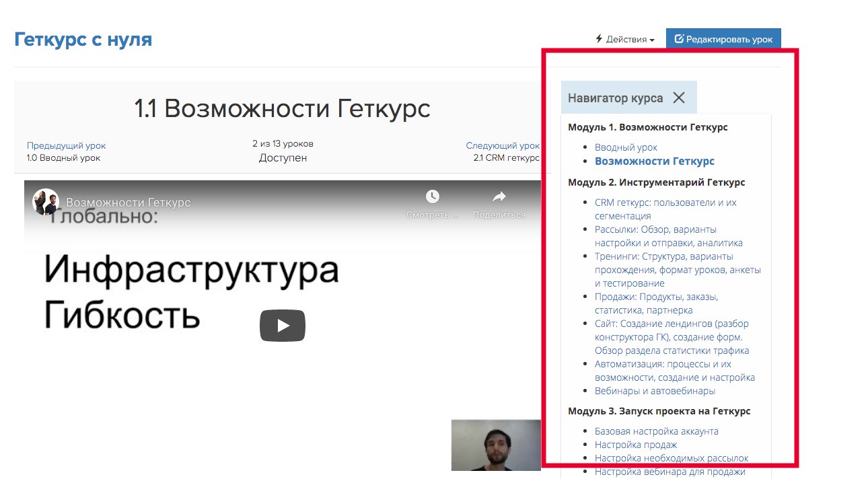Open the Геткурс с нуля course title
The width and height of the screenshot is (868, 479).
[83, 39]
